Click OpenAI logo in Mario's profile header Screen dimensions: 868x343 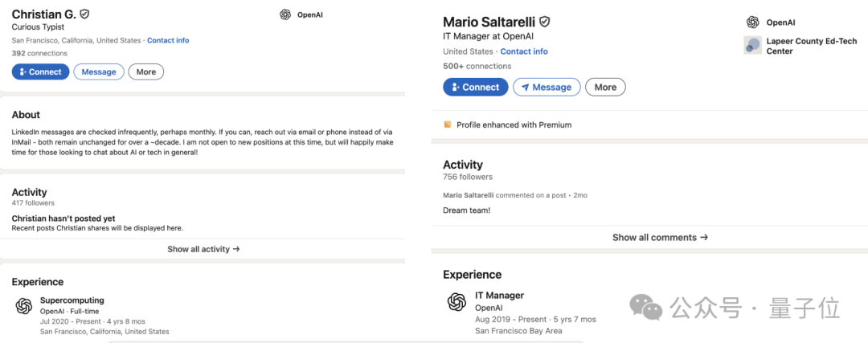coord(752,22)
